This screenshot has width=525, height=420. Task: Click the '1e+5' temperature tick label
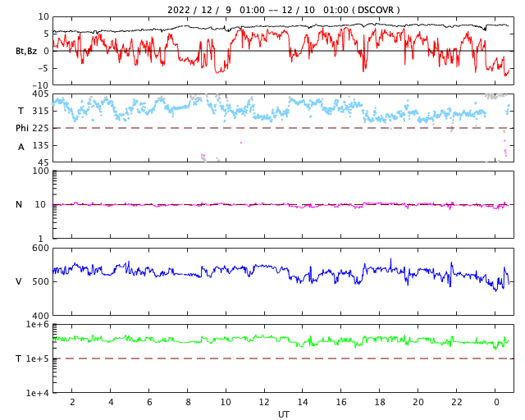[x=38, y=358]
